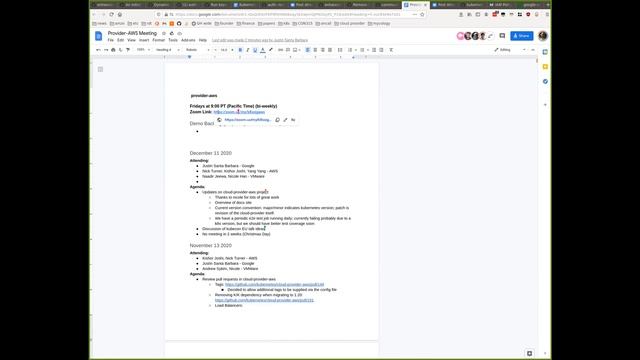
Task: Open the Roboto font dropdown
Action: click(x=198, y=50)
